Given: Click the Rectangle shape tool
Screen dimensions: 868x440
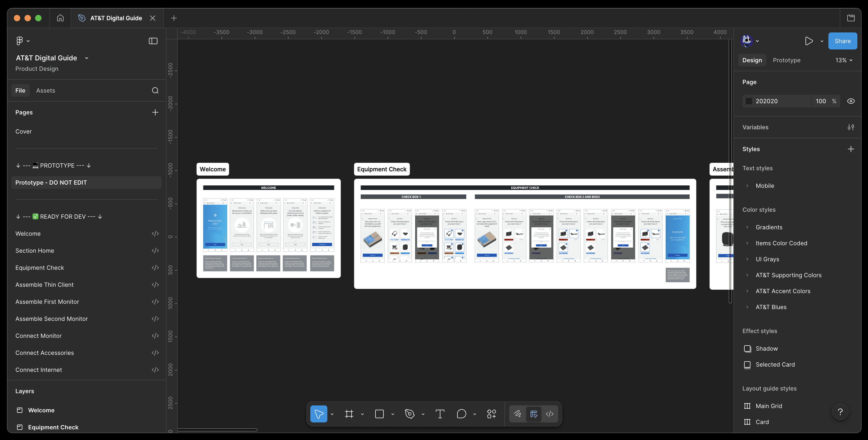Looking at the screenshot, I should click(x=379, y=414).
